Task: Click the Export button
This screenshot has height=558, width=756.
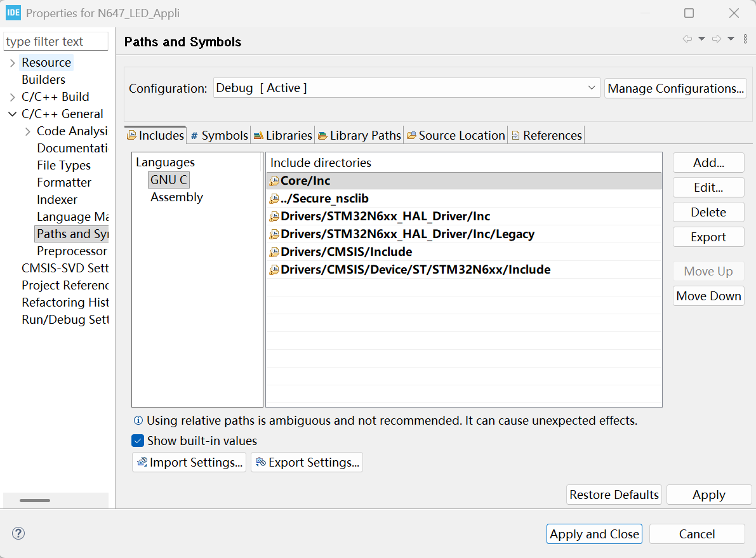Action: (708, 237)
